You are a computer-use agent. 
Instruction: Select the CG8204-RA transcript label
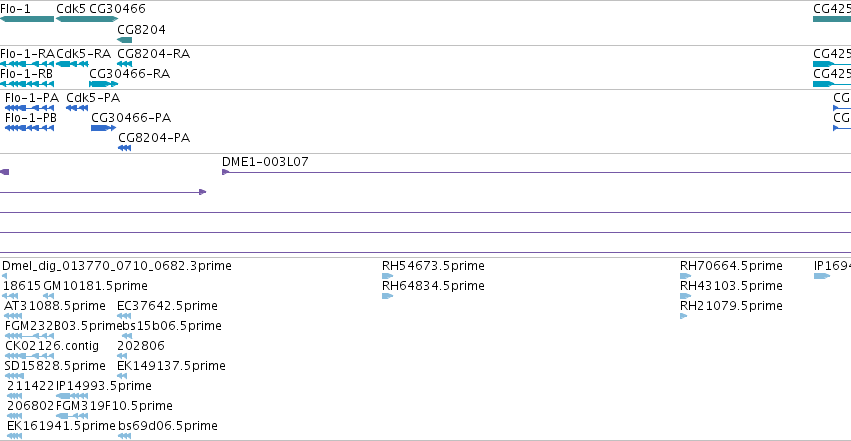(154, 54)
